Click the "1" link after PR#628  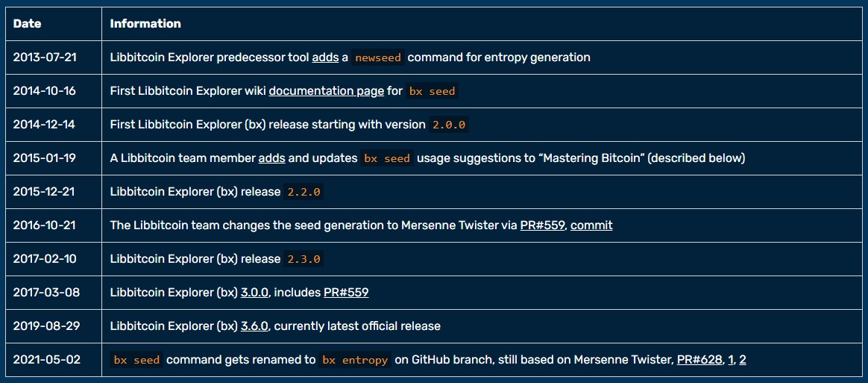pyautogui.click(x=731, y=360)
